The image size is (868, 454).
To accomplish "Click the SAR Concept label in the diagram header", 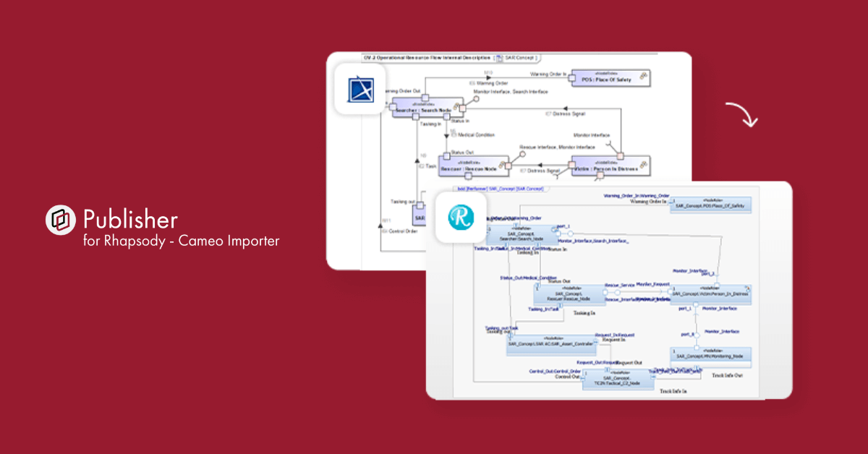I will click(x=519, y=56).
